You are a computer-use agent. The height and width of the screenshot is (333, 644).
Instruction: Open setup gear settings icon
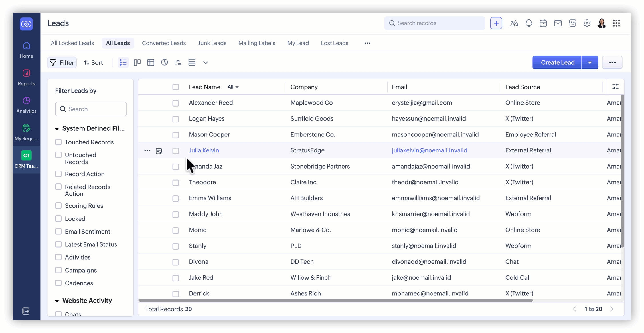(587, 23)
